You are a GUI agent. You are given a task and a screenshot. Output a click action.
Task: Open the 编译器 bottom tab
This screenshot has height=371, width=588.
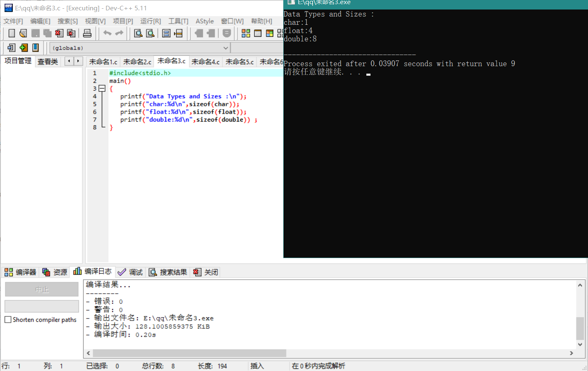pyautogui.click(x=21, y=272)
